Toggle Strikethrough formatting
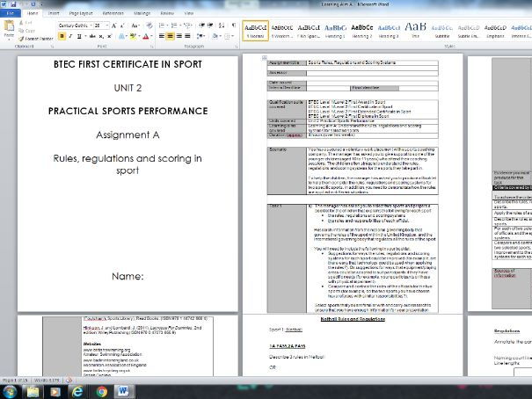Screen dimensions: 532x399 (x=92, y=36)
